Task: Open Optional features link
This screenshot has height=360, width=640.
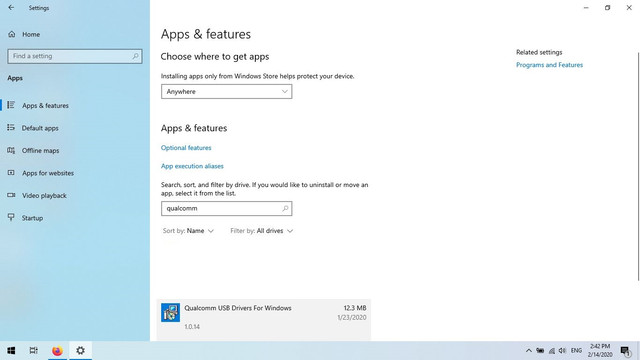Action: [x=186, y=148]
